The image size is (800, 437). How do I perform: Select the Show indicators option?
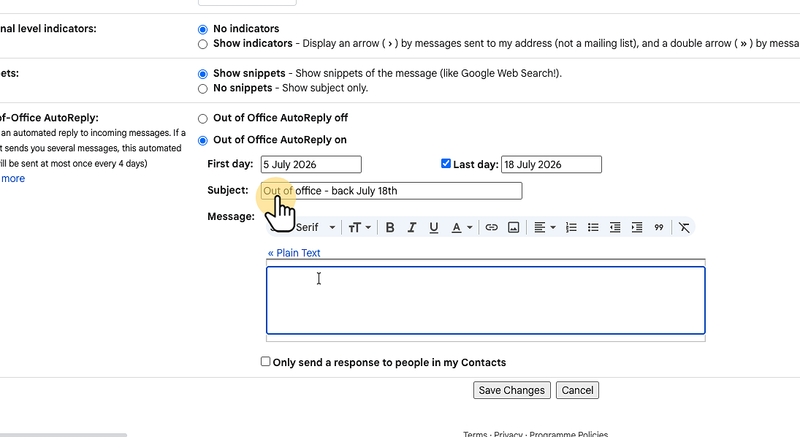click(203, 44)
